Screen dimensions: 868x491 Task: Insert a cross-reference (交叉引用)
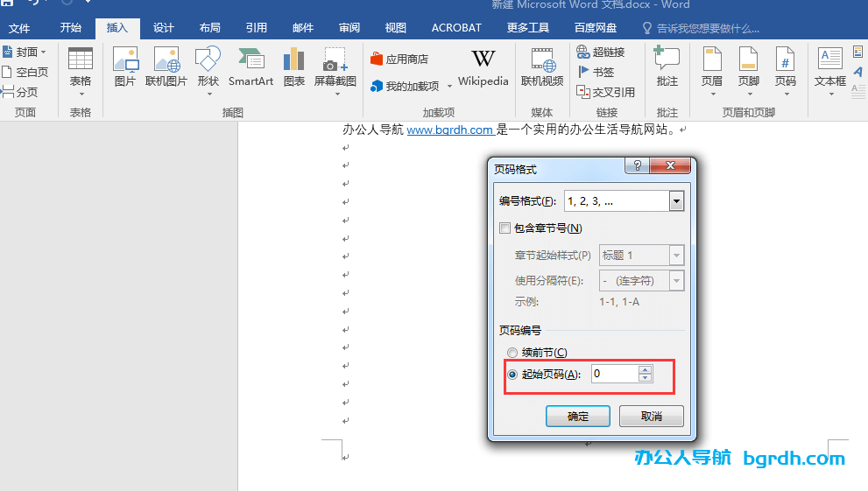pos(605,92)
